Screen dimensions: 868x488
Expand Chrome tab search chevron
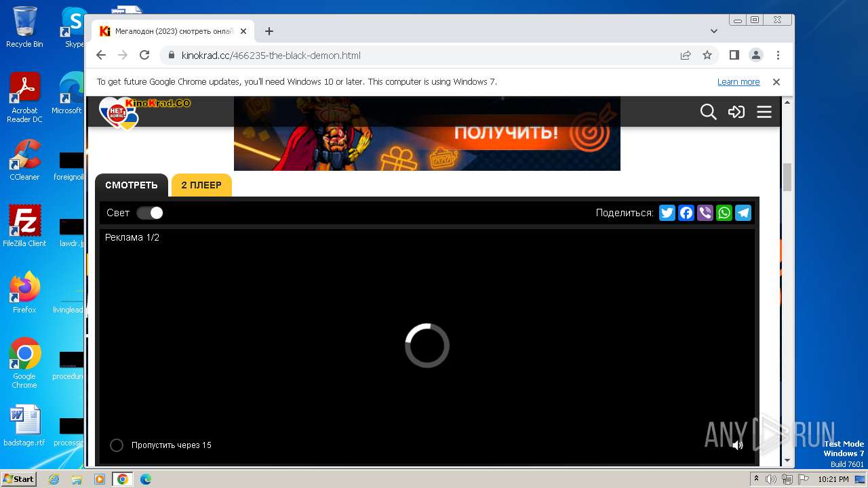713,31
